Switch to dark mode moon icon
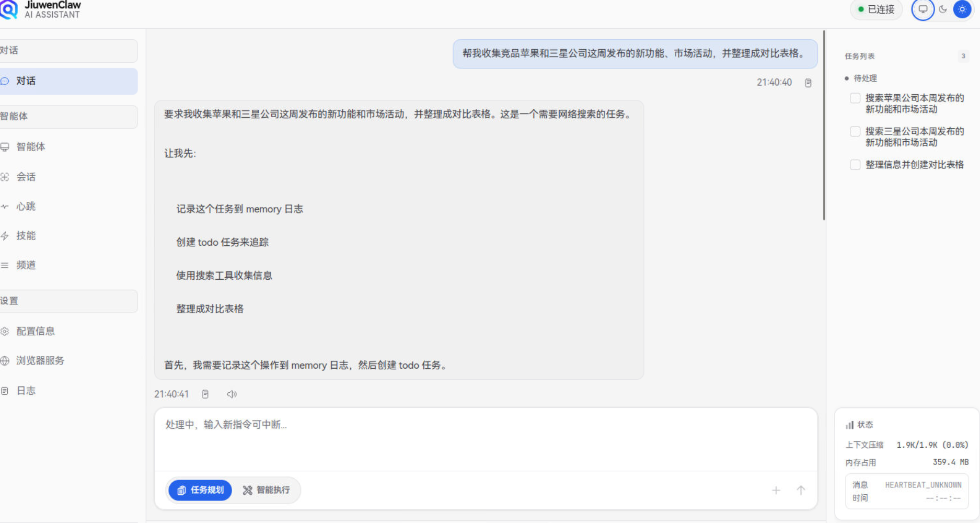 click(943, 9)
